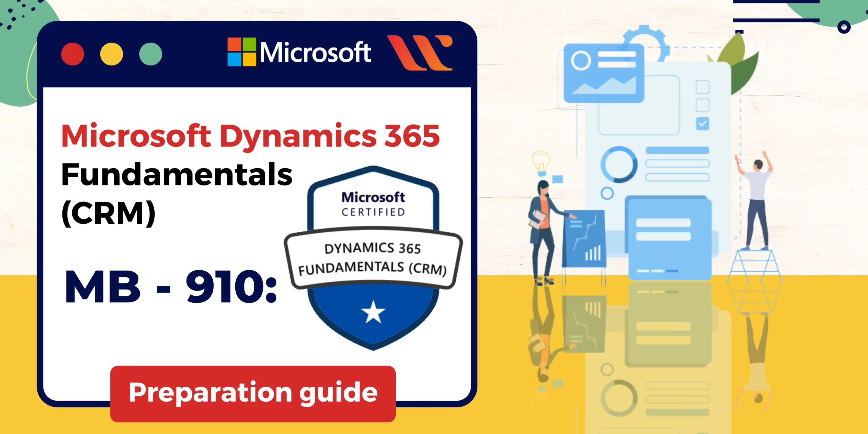Image resolution: width=868 pixels, height=434 pixels.
Task: Click the donut chart in the illustration
Action: tap(619, 164)
